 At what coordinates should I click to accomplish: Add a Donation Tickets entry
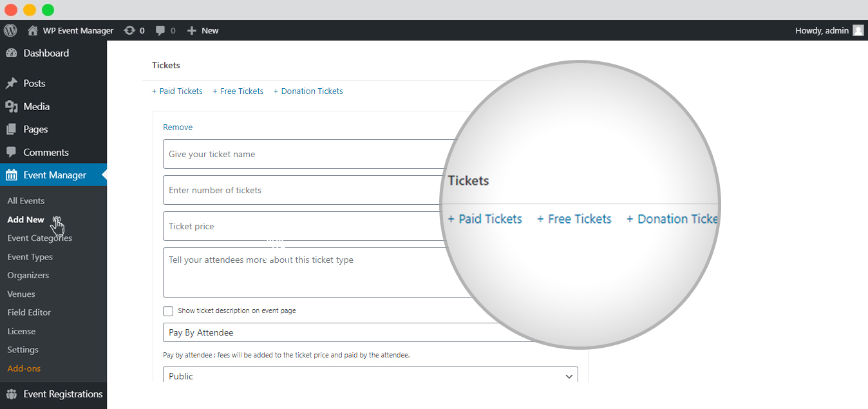click(x=308, y=91)
